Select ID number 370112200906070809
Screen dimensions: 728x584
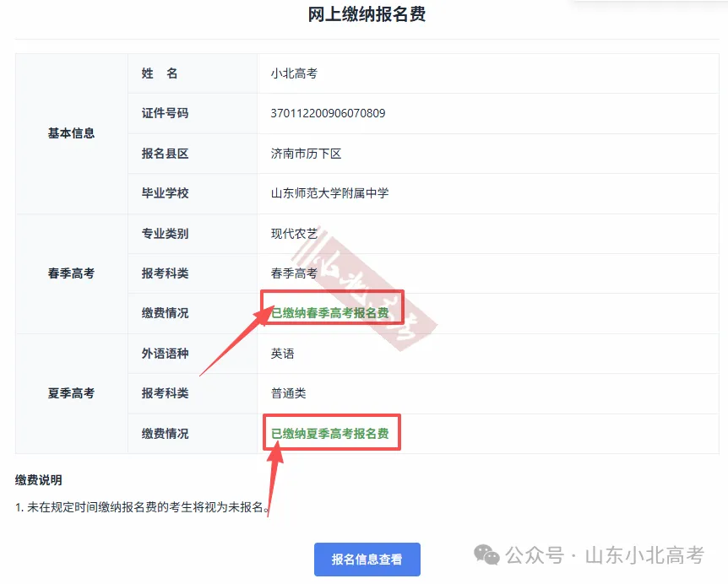pyautogui.click(x=328, y=113)
